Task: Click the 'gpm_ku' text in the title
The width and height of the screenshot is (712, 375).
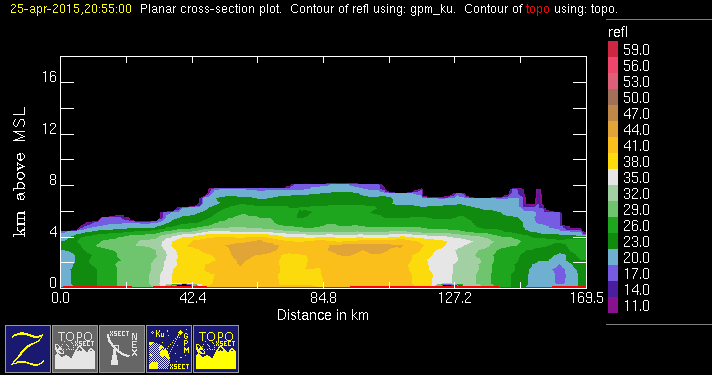Action: point(433,9)
